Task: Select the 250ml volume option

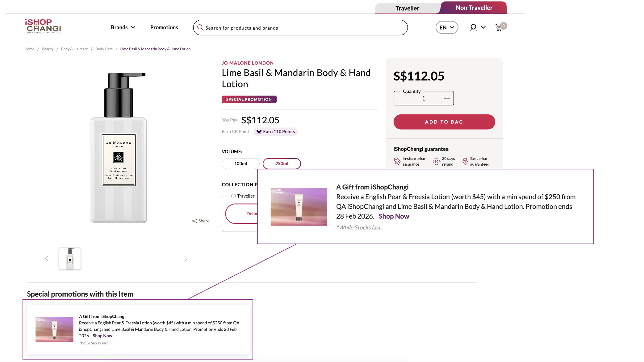Action: (282, 164)
